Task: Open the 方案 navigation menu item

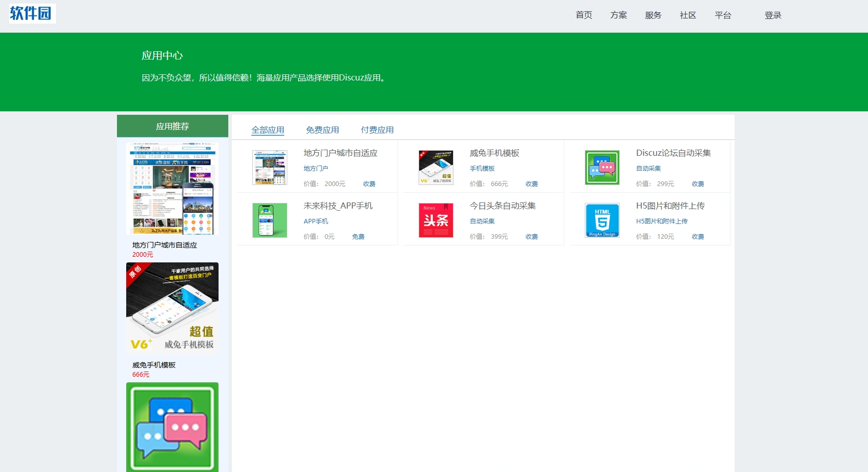Action: click(x=619, y=15)
